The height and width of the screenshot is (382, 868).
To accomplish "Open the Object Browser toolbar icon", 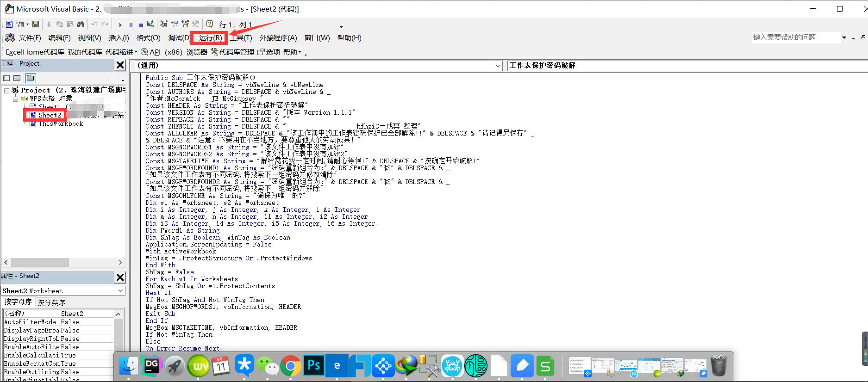I will [185, 25].
